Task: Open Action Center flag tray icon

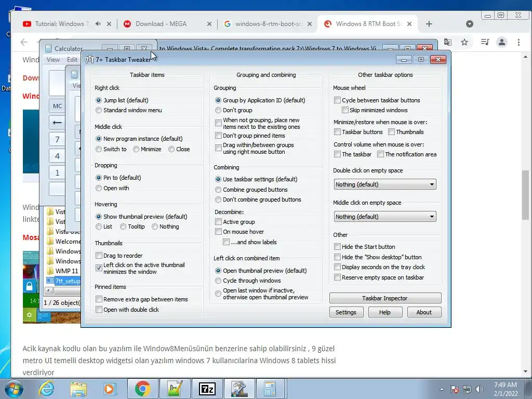Action: [455, 389]
